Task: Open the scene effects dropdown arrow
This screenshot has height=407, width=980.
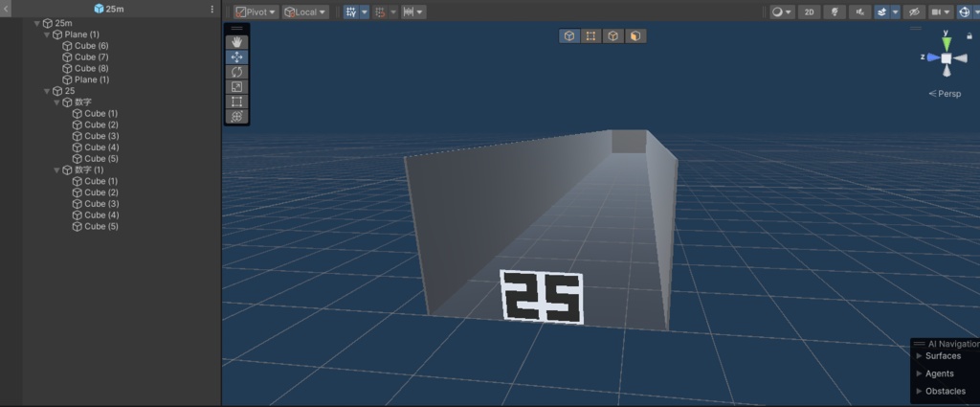Action: pos(896,11)
